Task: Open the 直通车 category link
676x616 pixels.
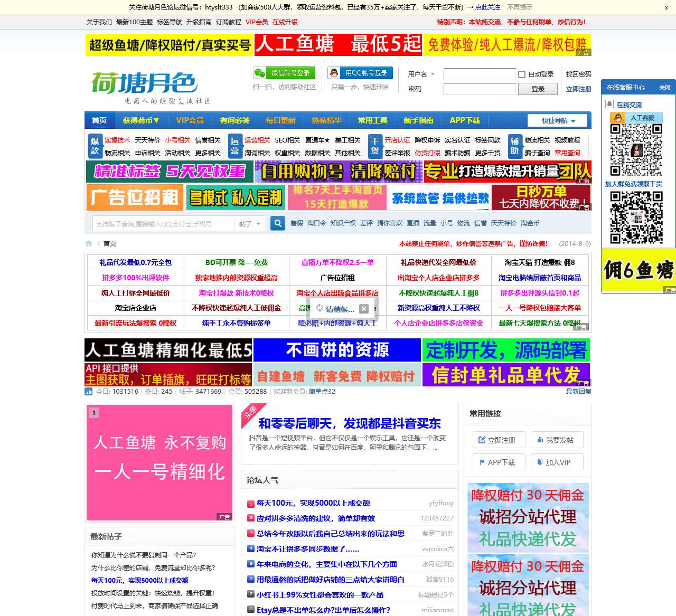Action: point(317,140)
